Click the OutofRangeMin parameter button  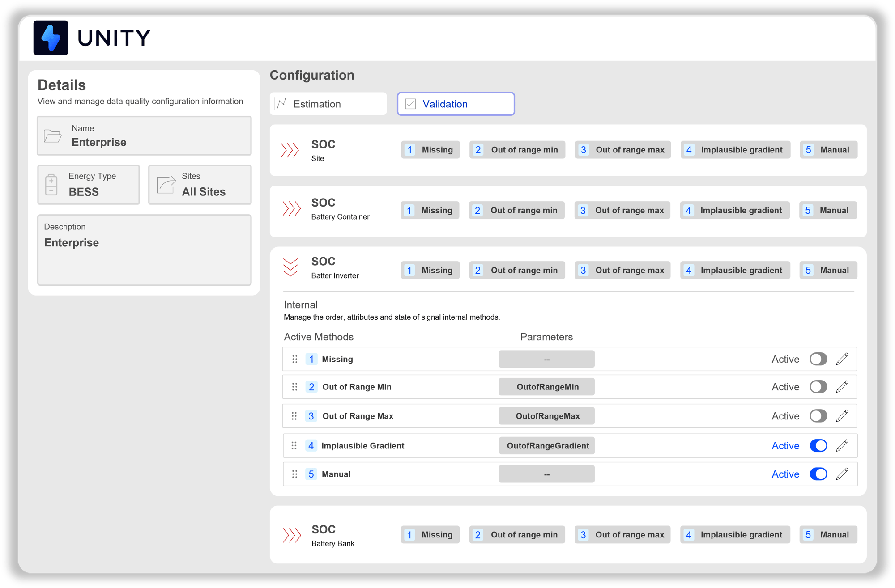click(x=546, y=386)
